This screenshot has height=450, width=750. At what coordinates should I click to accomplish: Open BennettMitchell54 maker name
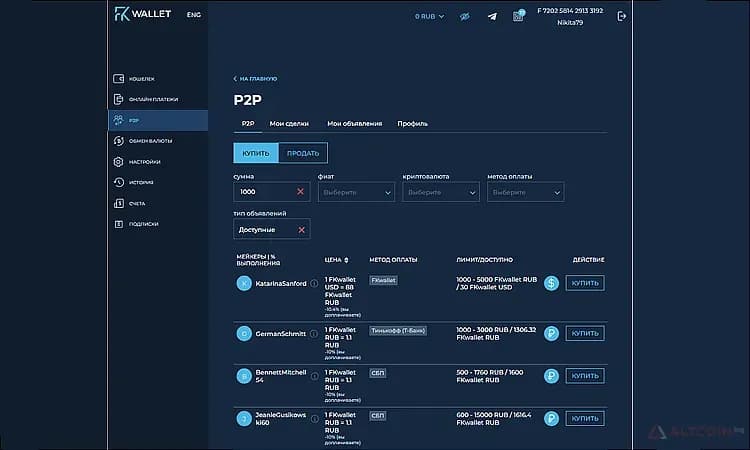pyautogui.click(x=281, y=376)
